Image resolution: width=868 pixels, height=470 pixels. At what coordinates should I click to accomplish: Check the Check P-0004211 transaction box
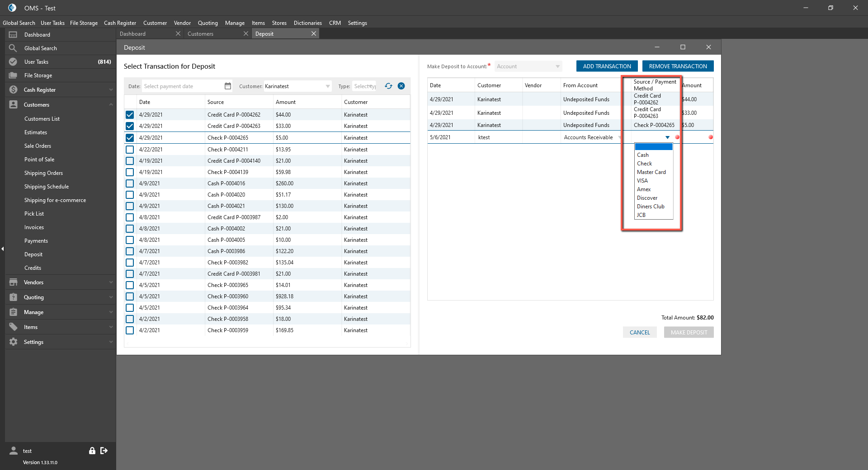coord(130,150)
